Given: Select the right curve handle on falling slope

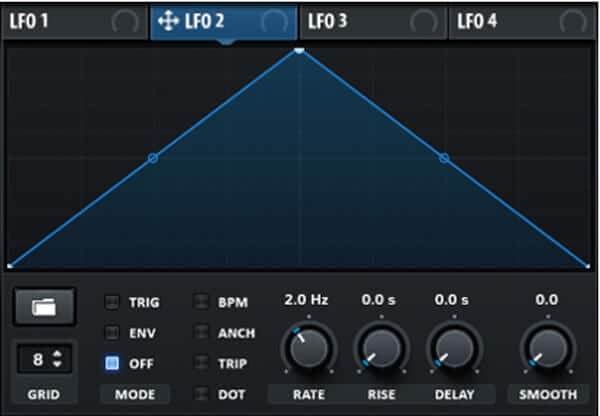Looking at the screenshot, I should [x=444, y=158].
